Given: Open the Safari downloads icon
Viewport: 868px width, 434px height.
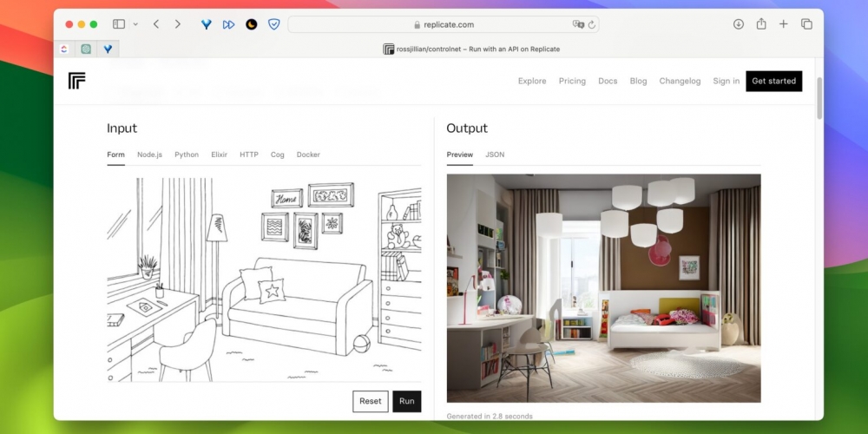Looking at the screenshot, I should tap(739, 24).
